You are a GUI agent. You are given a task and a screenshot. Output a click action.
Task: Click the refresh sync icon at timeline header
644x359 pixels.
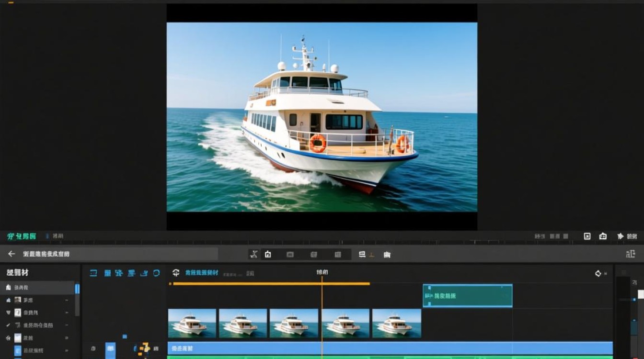tap(176, 273)
